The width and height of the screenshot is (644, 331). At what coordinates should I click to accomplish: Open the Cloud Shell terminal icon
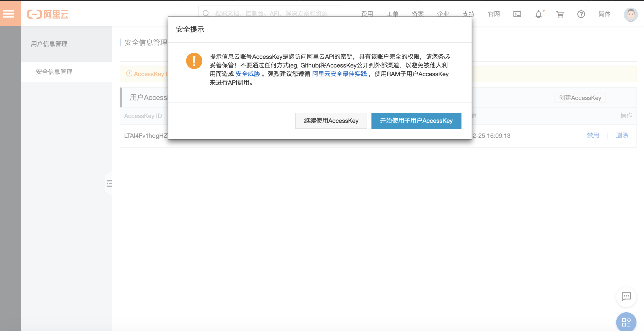pyautogui.click(x=517, y=14)
